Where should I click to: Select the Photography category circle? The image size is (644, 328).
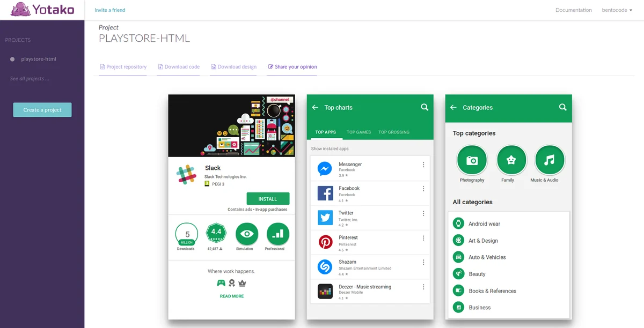(472, 160)
